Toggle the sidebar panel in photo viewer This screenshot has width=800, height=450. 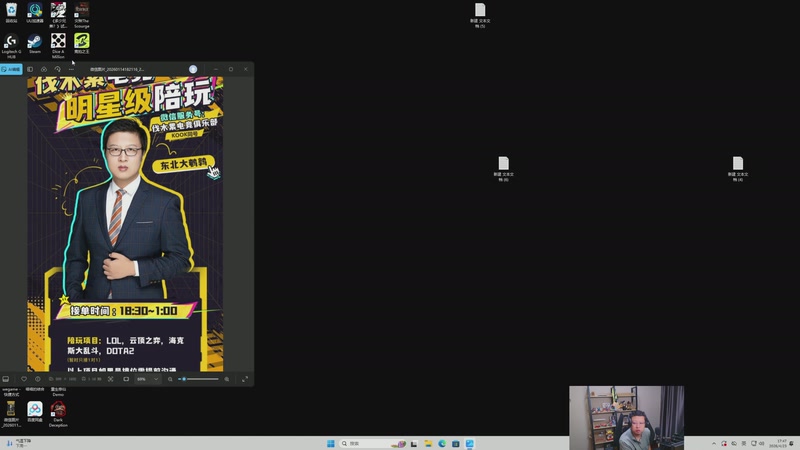pos(30,69)
